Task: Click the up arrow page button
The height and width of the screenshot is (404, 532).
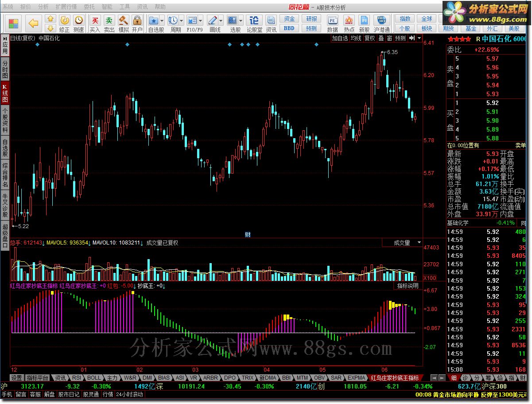Action: 50,19
